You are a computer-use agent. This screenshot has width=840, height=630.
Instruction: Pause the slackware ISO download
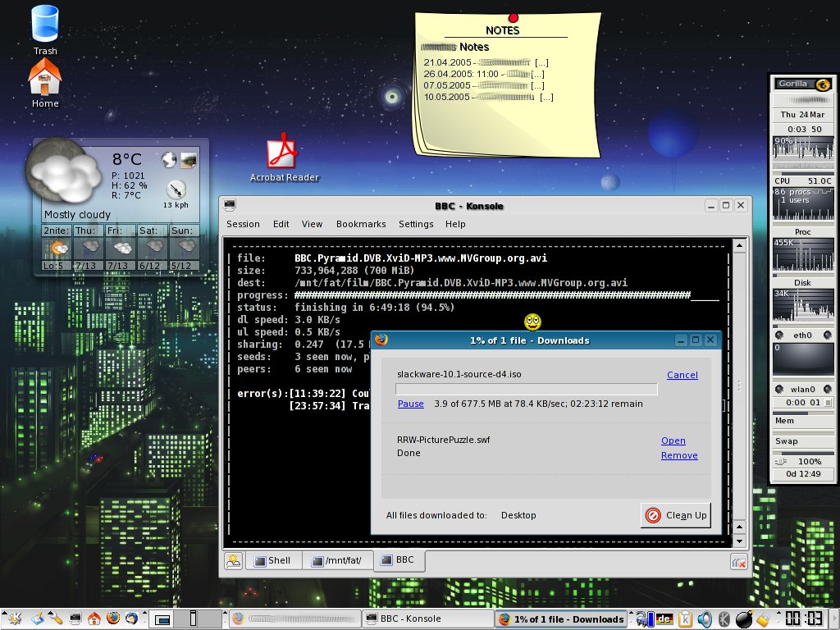(410, 404)
